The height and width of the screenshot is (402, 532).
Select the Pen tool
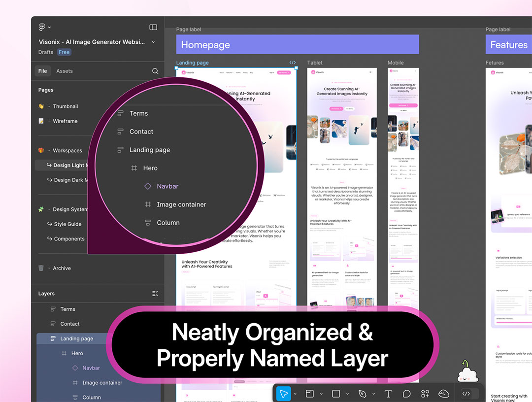click(x=363, y=394)
